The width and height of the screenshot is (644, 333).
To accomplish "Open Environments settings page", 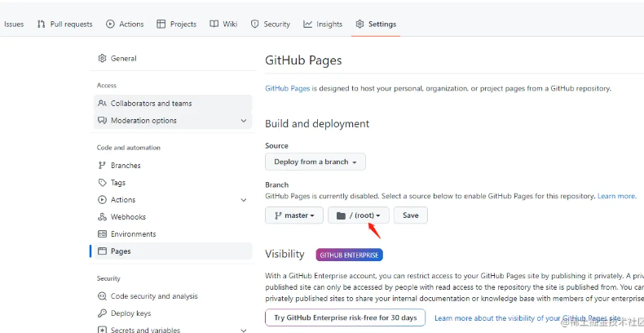I will pyautogui.click(x=173, y=234).
